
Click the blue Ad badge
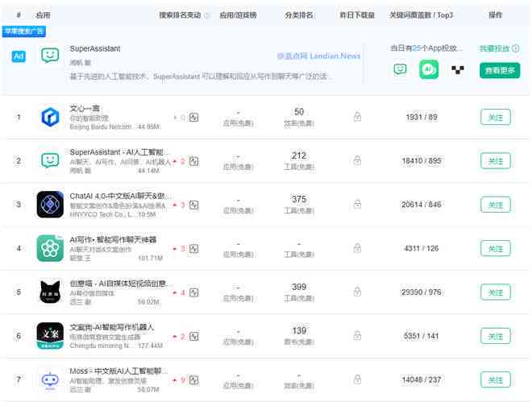tap(19, 56)
